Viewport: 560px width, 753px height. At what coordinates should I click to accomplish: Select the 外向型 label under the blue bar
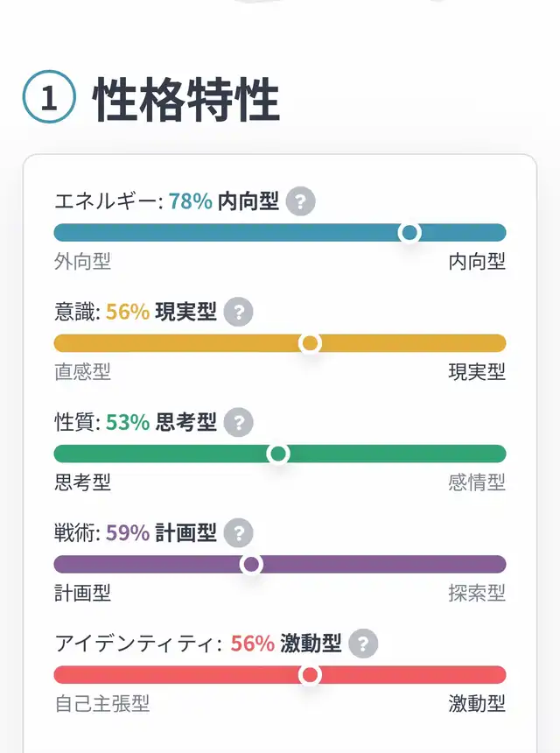point(82,261)
